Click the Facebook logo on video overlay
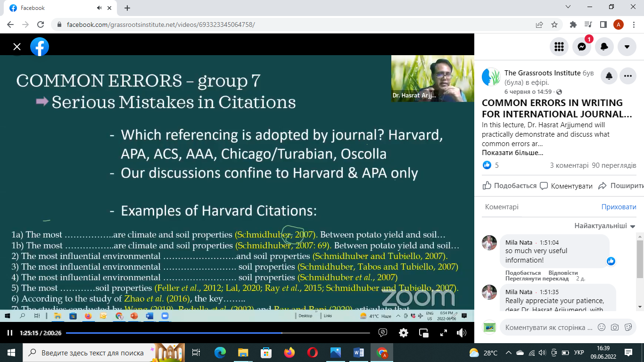This screenshot has width=644, height=362. click(40, 47)
